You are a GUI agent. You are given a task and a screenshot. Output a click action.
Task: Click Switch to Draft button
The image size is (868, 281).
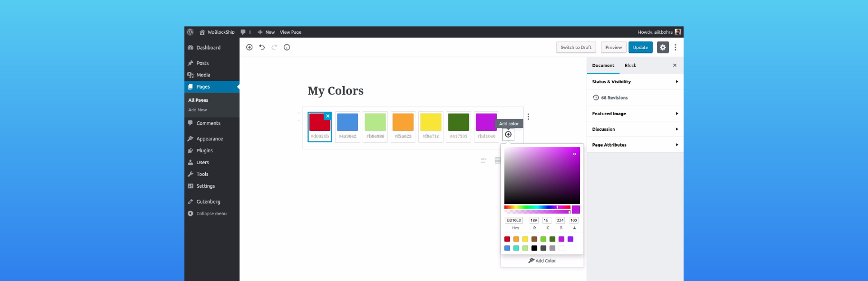click(x=576, y=47)
